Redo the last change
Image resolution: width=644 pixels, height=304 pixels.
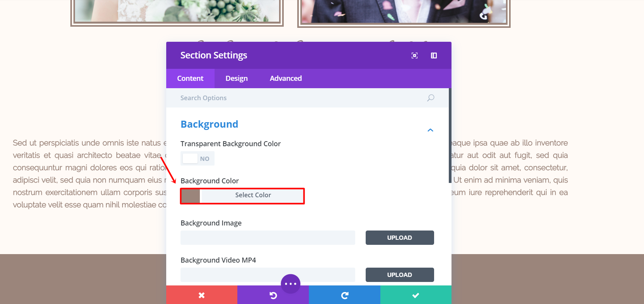344,295
